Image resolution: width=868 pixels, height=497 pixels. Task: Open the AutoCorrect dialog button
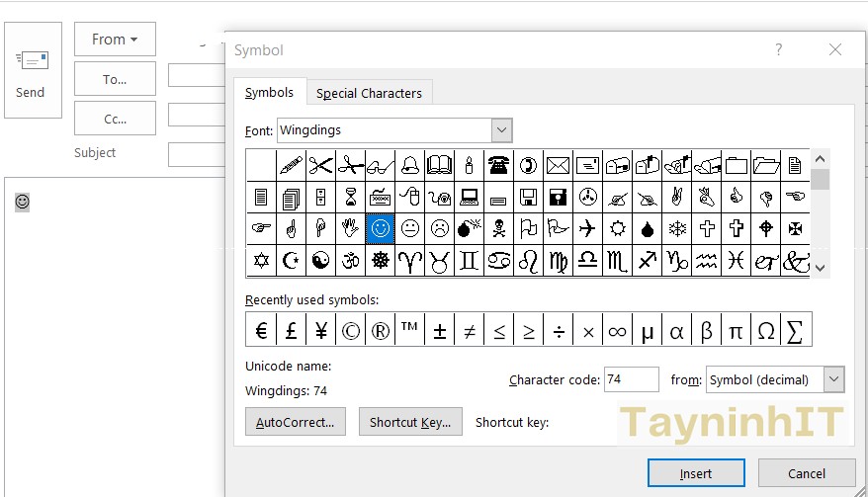295,422
